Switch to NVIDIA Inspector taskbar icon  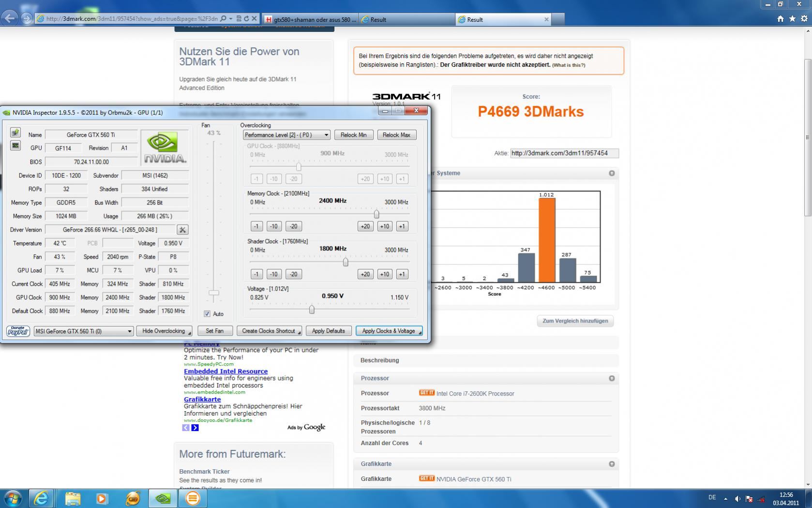[x=163, y=498]
